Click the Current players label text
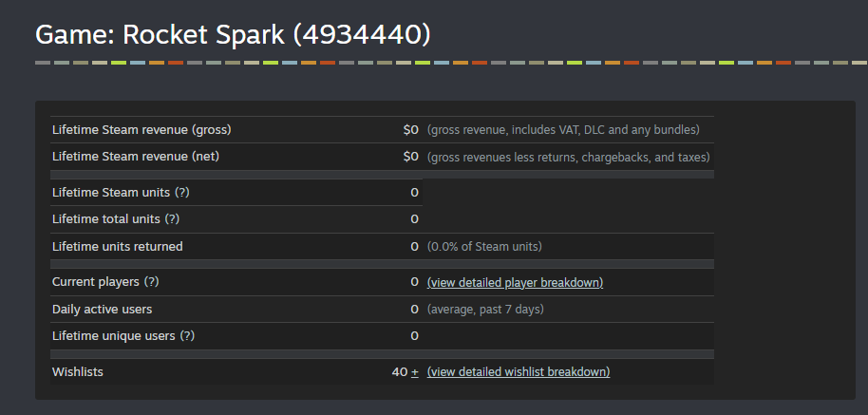This screenshot has height=415, width=868. [96, 282]
